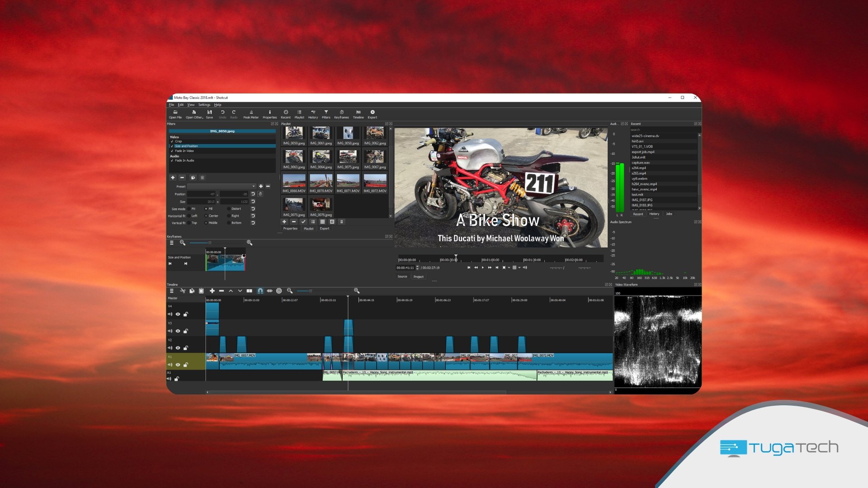Screen dimensions: 868x488
Task: Open the Open Other dropdown menu
Action: (194, 114)
